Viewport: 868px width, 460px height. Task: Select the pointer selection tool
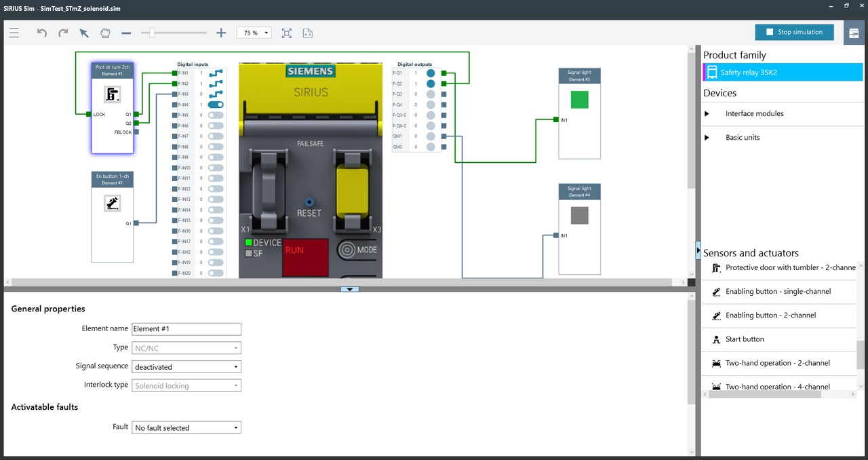coord(84,33)
